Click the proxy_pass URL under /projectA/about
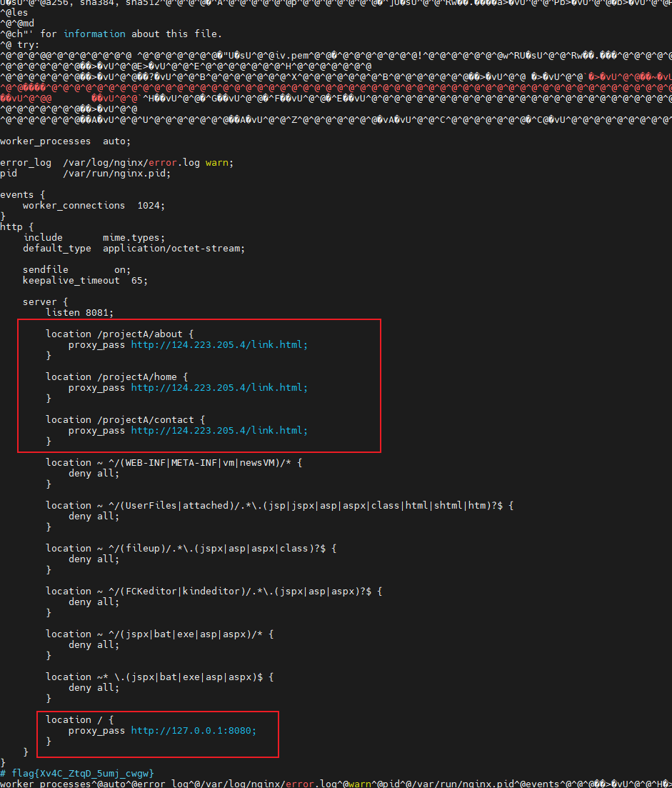The height and width of the screenshot is (788, 672). tap(219, 345)
